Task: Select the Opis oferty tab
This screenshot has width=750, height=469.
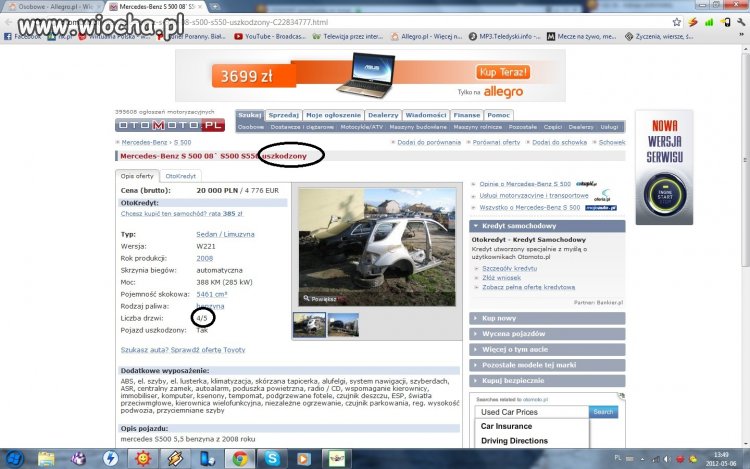Action: [137, 176]
